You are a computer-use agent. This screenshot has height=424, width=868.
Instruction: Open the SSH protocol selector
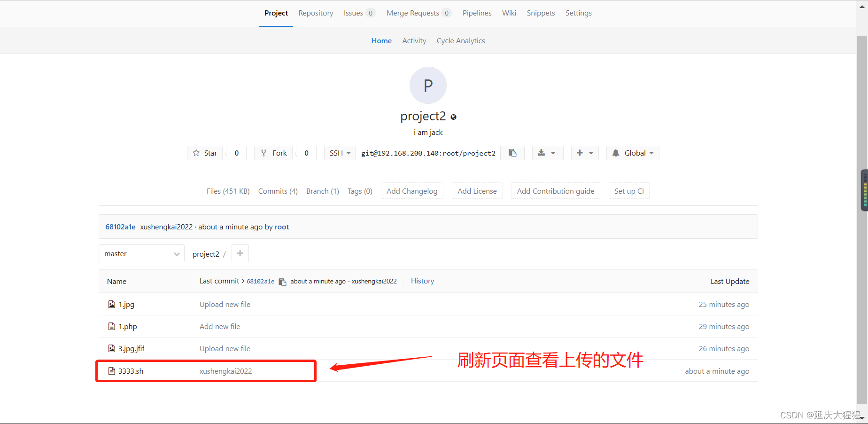339,153
